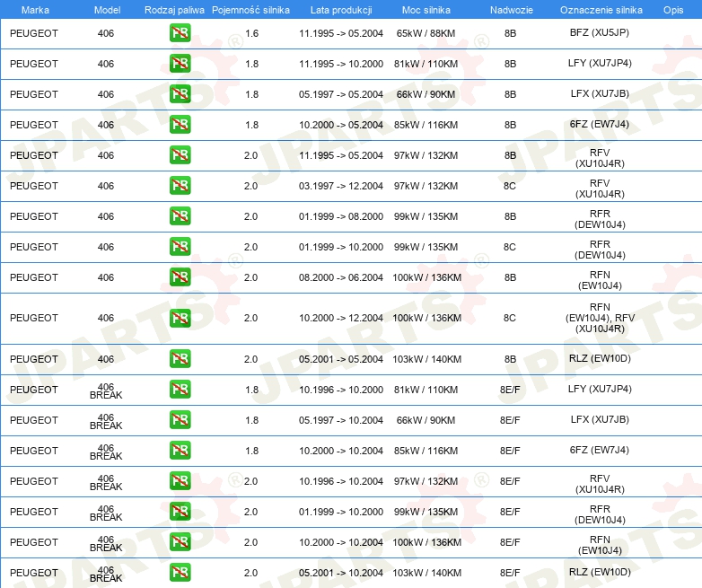
Task: Click the fuel icon in the 03.1997 -> 12.2004 row
Action: 180,186
